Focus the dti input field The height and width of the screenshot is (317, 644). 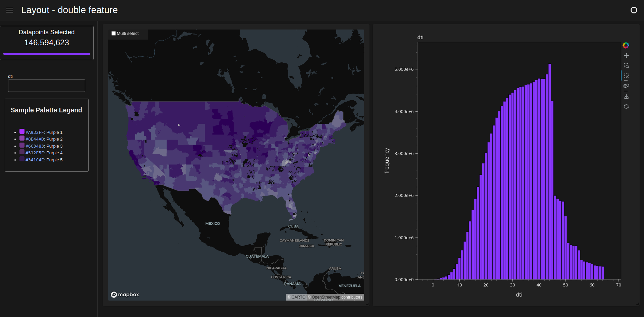(x=47, y=86)
